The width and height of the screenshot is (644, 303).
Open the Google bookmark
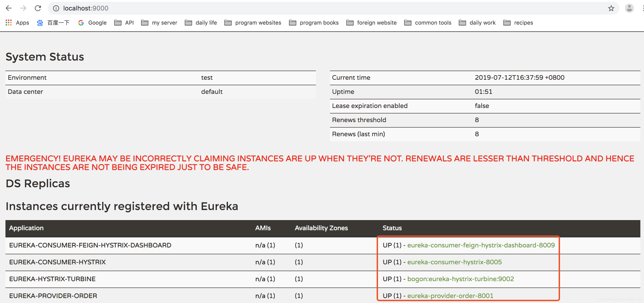92,23
